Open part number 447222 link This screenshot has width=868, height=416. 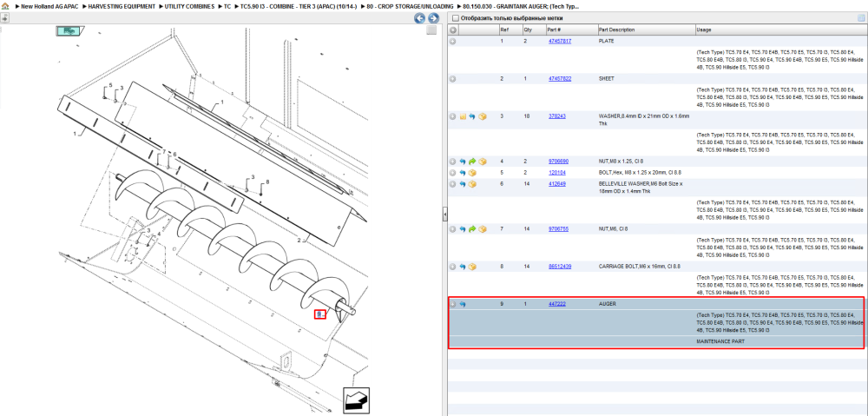(x=557, y=304)
